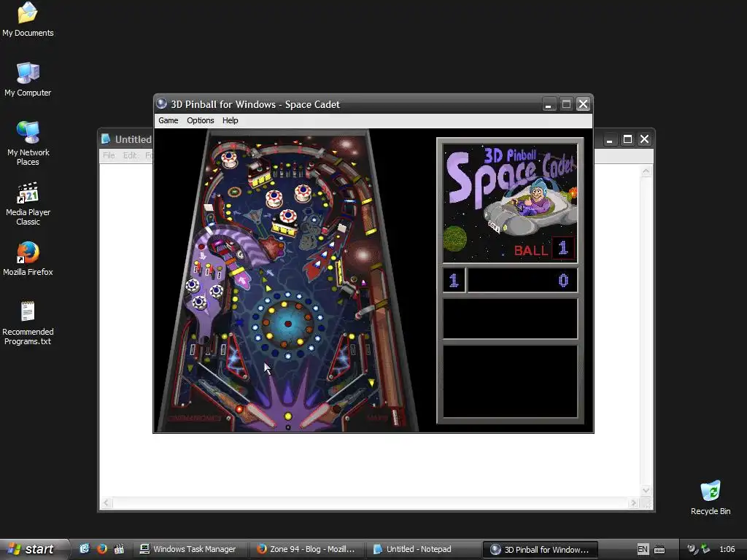
Task: Select Media Player Classic shortcut
Action: click(28, 203)
